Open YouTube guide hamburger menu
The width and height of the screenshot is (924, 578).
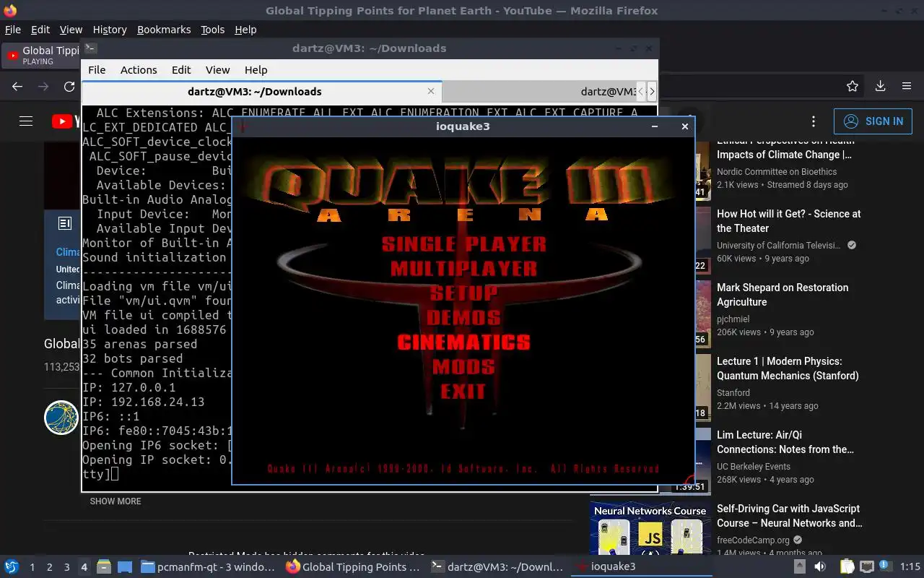(x=26, y=121)
